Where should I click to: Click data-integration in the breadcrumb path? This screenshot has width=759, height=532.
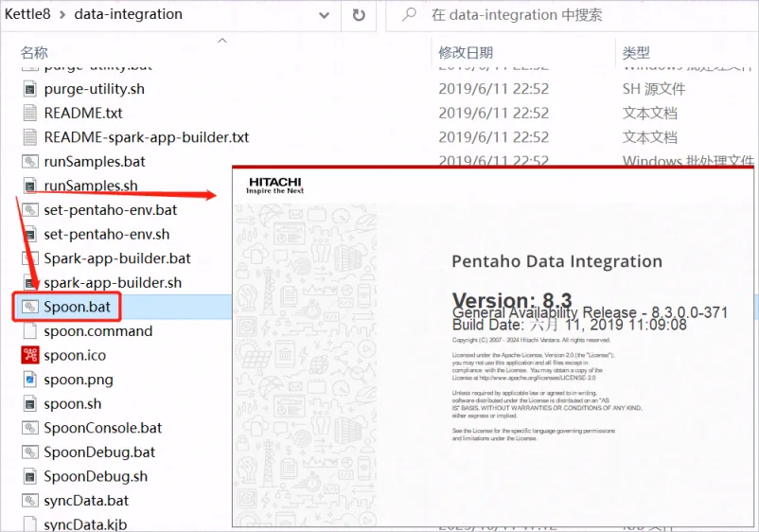click(x=129, y=14)
